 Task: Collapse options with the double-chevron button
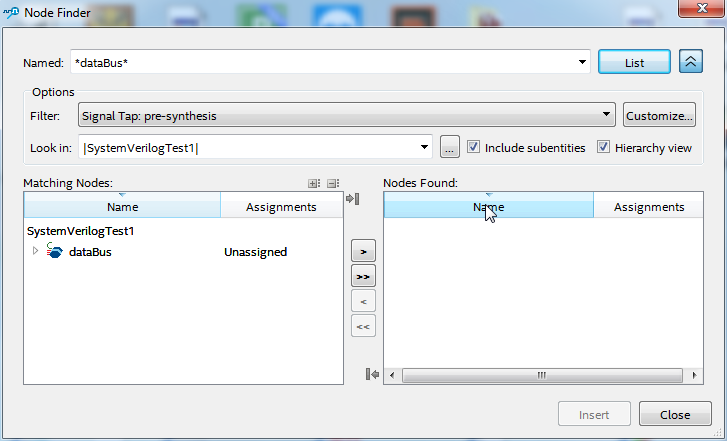pos(691,62)
